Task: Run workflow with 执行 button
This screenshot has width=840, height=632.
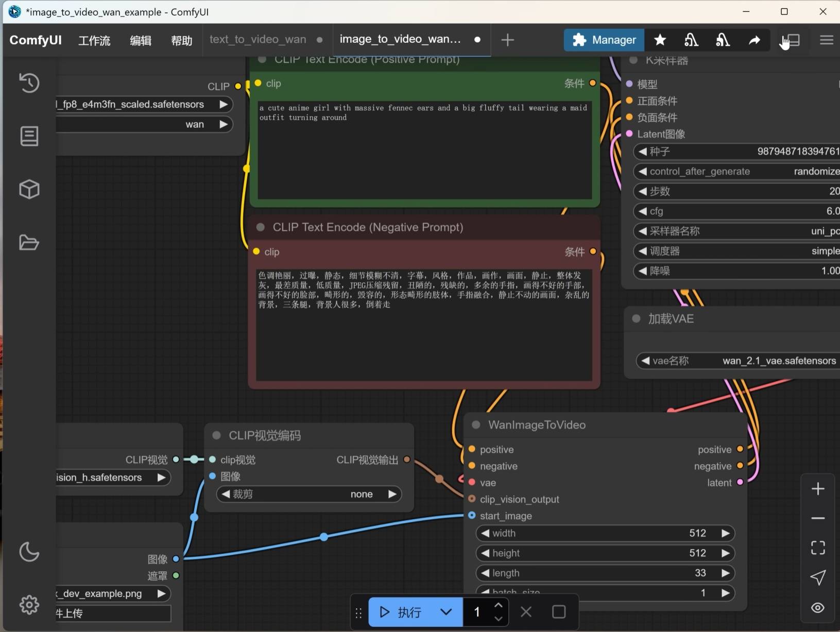Action: click(401, 612)
